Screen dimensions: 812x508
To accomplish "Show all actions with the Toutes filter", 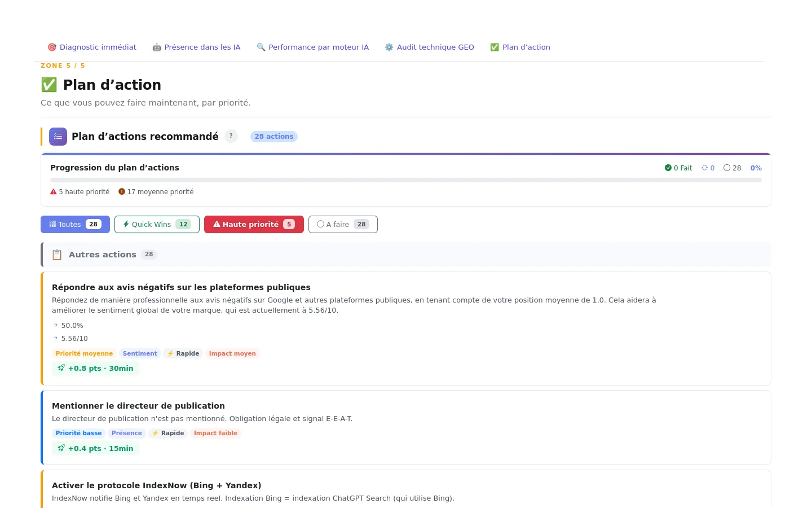I will (x=75, y=224).
